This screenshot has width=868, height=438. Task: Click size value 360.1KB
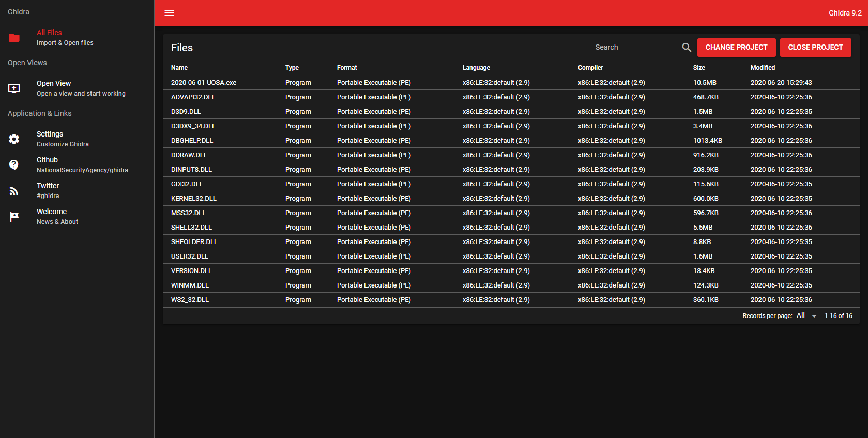[706, 300]
